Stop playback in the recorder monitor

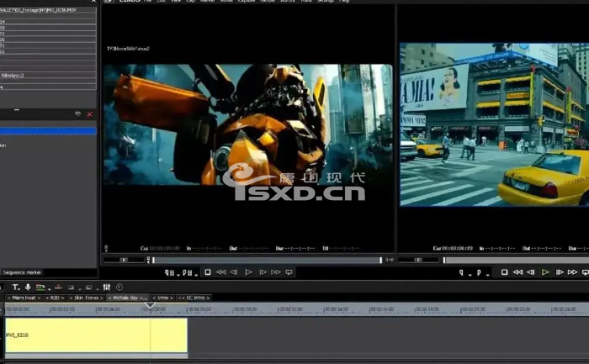(x=505, y=272)
